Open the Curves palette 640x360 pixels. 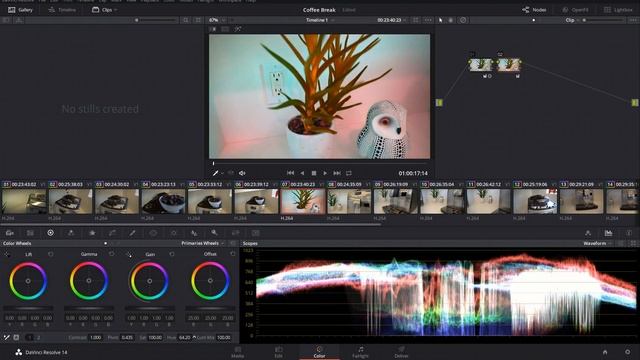[x=112, y=233]
